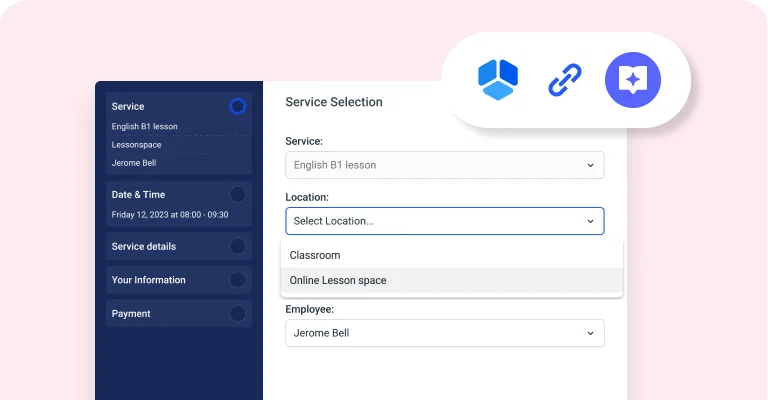Choose Classroom from the location list
This screenshot has height=400, width=768.
[452, 255]
